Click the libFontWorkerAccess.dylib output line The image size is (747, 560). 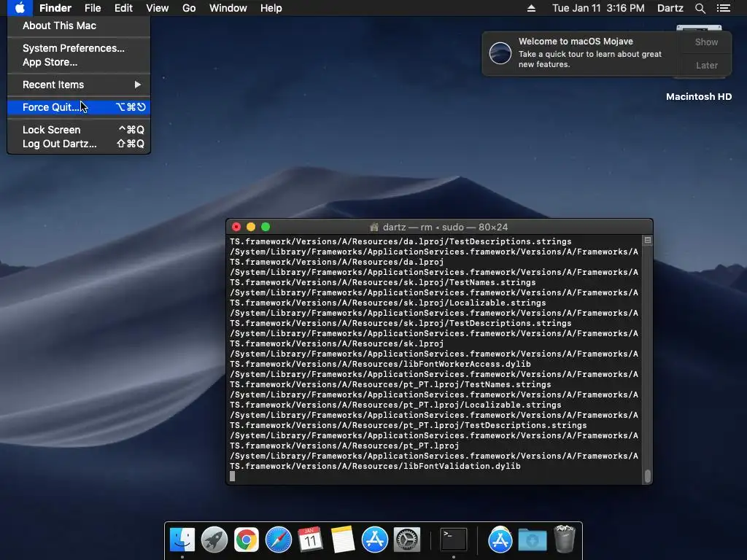(x=380, y=365)
